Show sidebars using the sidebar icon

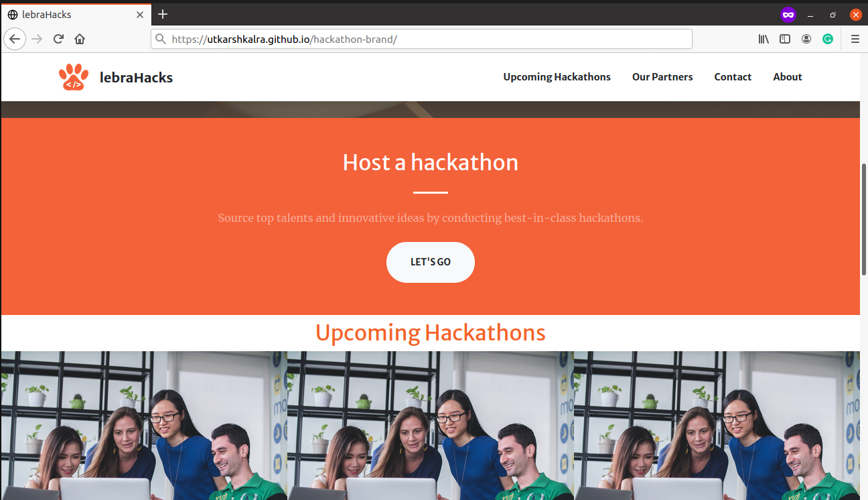click(x=785, y=39)
